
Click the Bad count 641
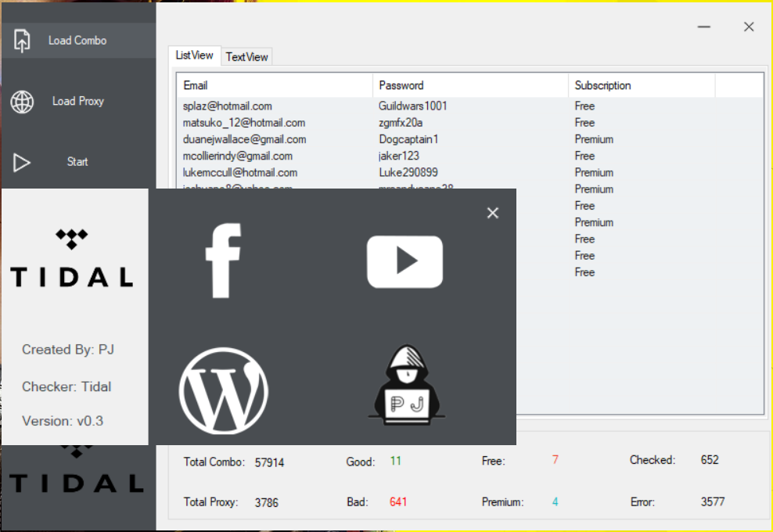pos(398,502)
